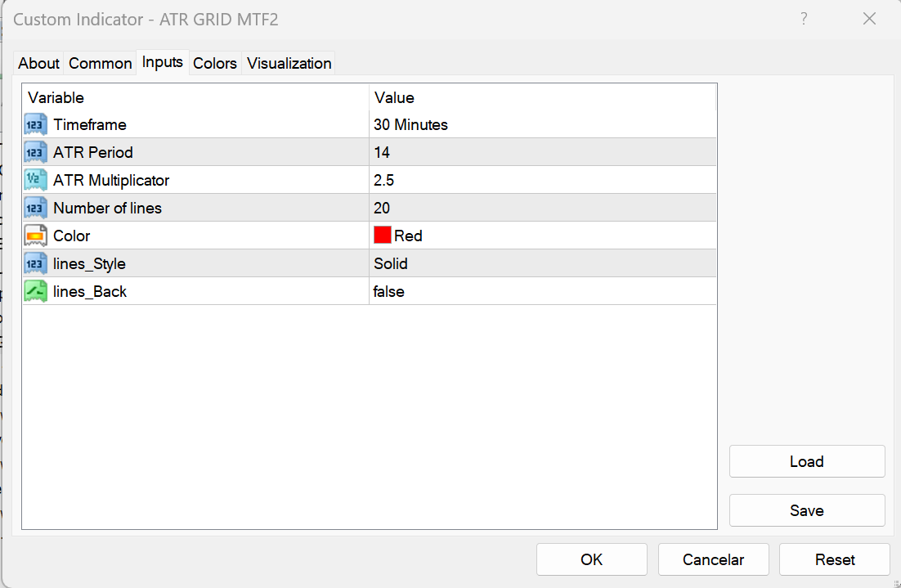Go to the About tab
The height and width of the screenshot is (588, 901).
click(x=39, y=63)
